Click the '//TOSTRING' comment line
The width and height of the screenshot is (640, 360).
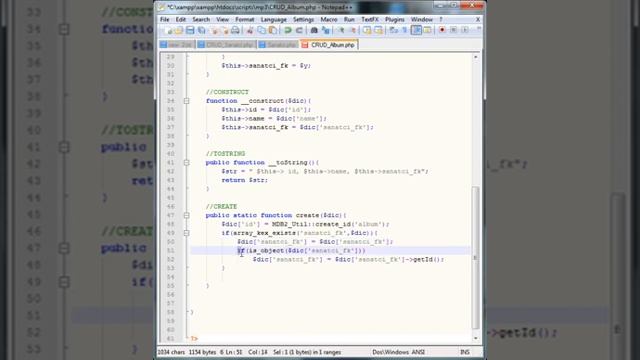pos(225,154)
